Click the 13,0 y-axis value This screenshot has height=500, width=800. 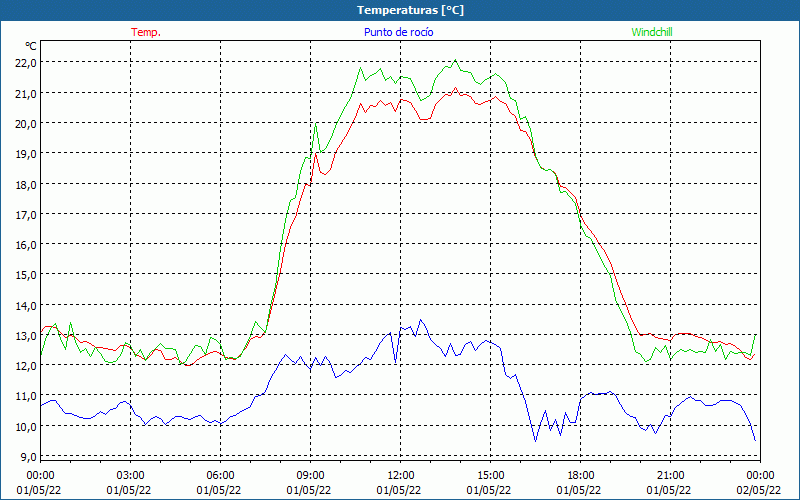coord(27,335)
